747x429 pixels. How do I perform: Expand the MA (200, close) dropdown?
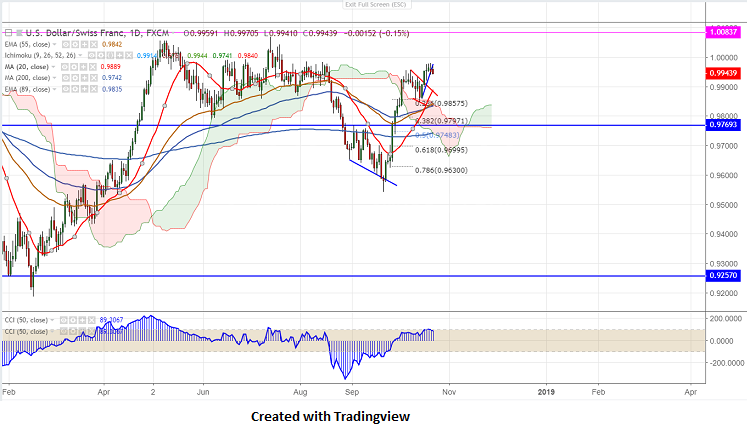click(54, 78)
